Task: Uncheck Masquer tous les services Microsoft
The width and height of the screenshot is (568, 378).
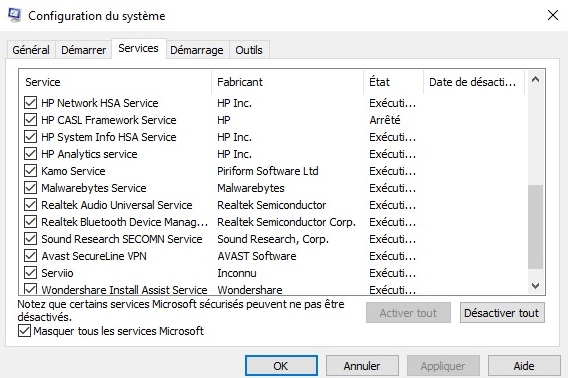Action: click(x=24, y=331)
